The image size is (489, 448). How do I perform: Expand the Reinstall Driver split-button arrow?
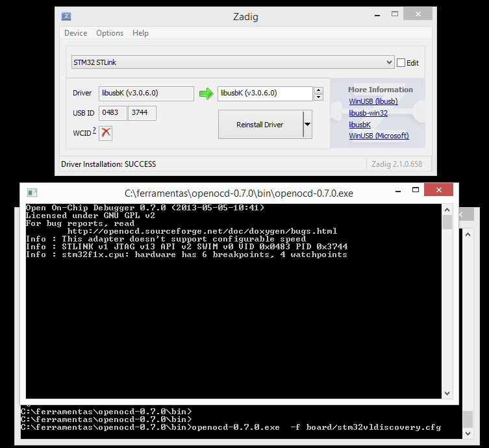pos(307,125)
